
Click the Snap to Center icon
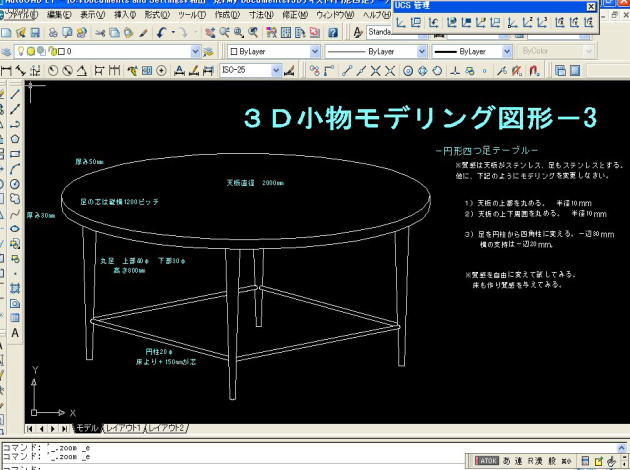[x=408, y=71]
